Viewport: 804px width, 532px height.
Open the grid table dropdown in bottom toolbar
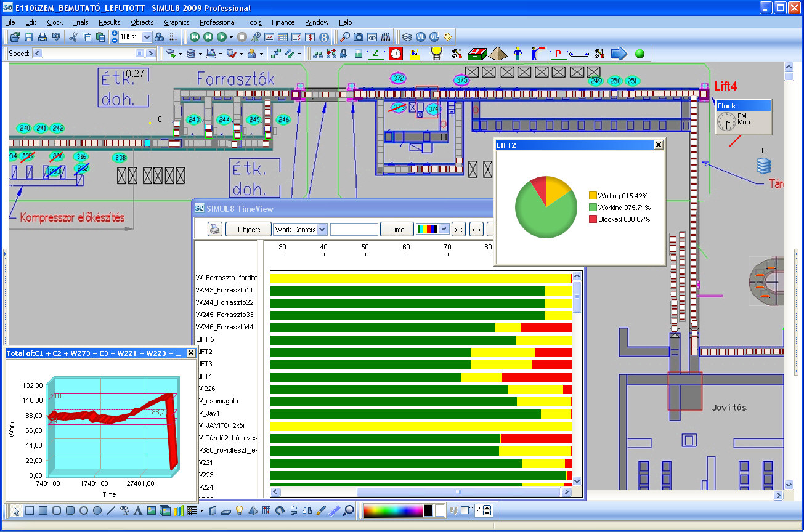point(201,511)
